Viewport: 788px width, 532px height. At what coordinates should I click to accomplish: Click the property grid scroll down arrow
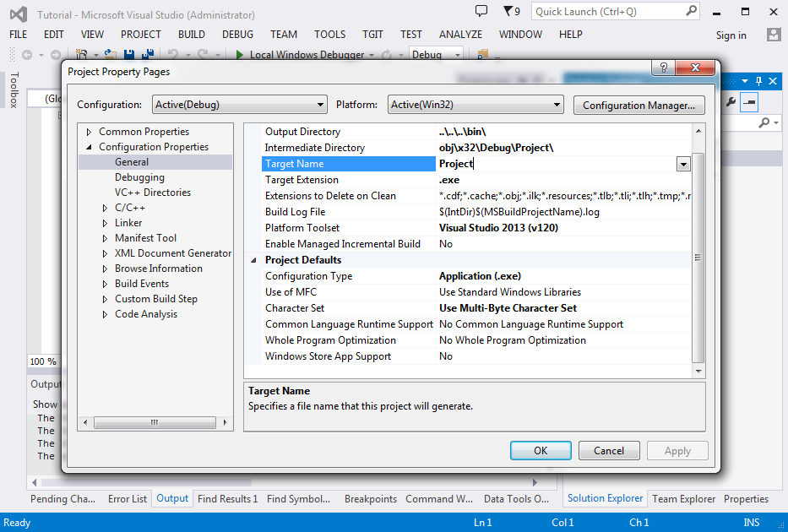click(x=698, y=372)
